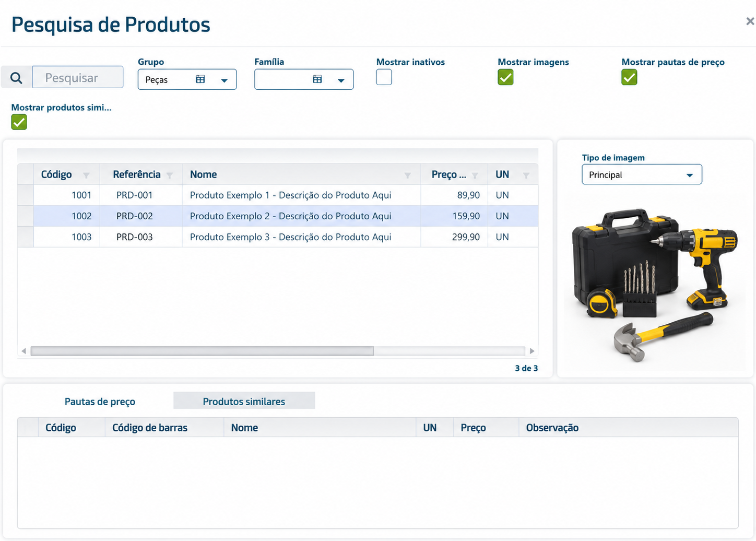Viewport: 756px width, 541px height.
Task: Click the magnifying glass search icon
Action: (16, 78)
